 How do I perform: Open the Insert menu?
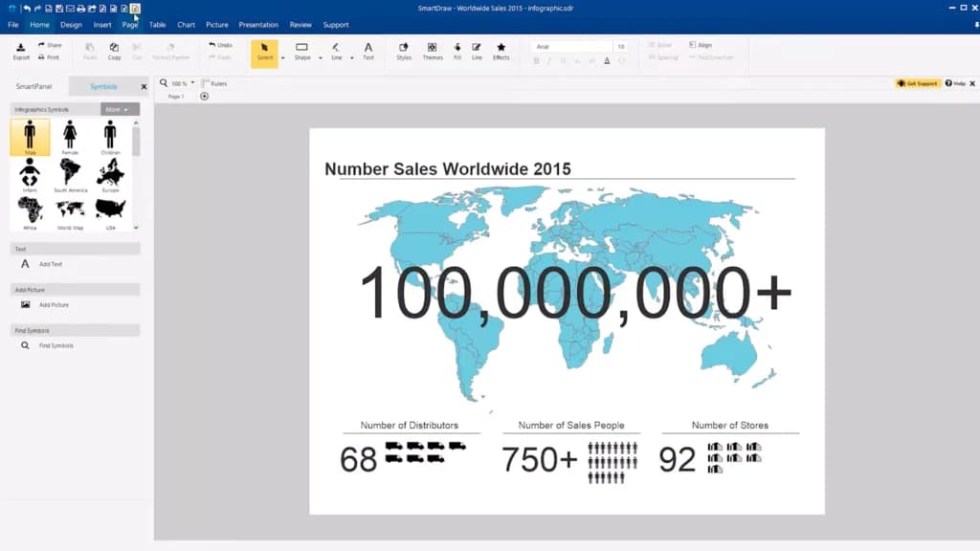pos(101,25)
